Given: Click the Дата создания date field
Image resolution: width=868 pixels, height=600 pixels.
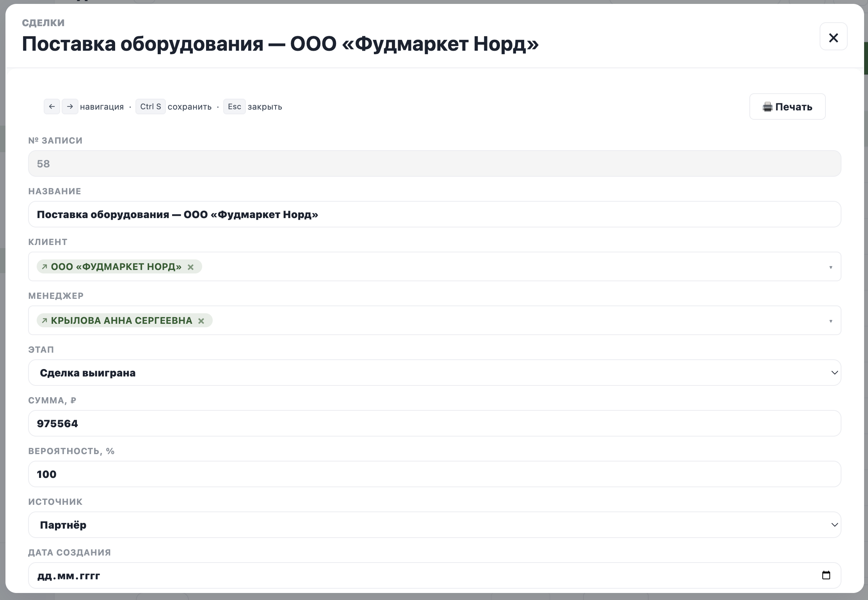Looking at the screenshot, I should pyautogui.click(x=434, y=575).
